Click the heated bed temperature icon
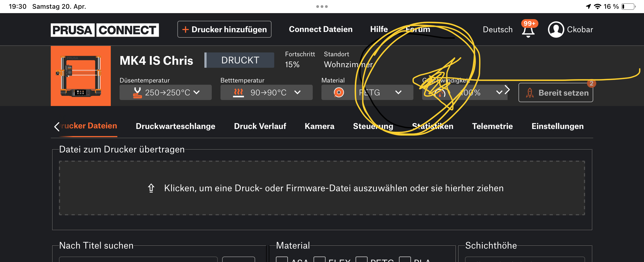This screenshot has height=262, width=644. click(238, 93)
